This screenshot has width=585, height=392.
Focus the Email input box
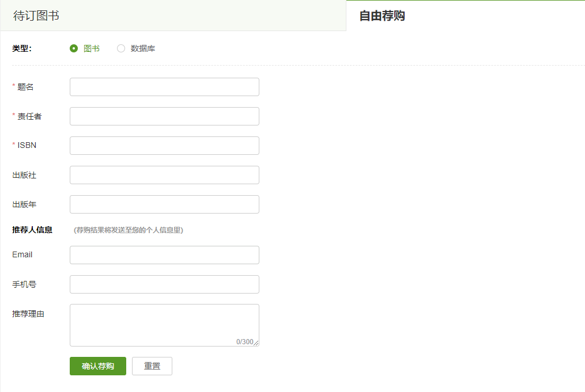(164, 255)
